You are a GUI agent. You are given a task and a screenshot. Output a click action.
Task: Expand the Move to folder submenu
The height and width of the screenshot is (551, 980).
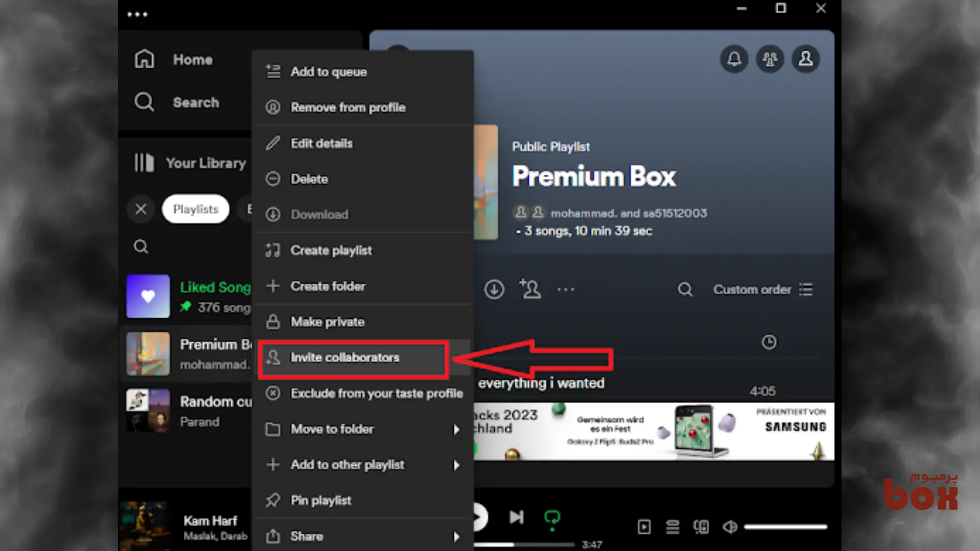tap(363, 429)
